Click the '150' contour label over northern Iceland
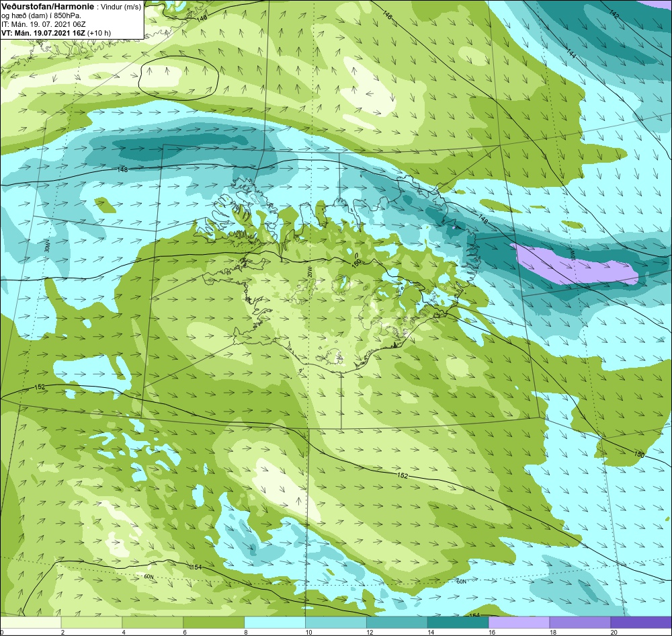Viewport: 672px width, 636px height. pos(356,264)
